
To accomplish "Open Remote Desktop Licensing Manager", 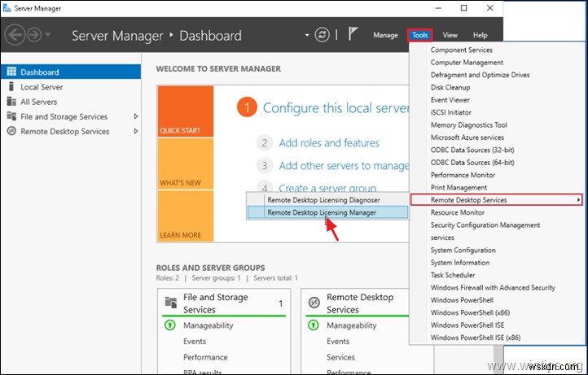I will click(327, 212).
